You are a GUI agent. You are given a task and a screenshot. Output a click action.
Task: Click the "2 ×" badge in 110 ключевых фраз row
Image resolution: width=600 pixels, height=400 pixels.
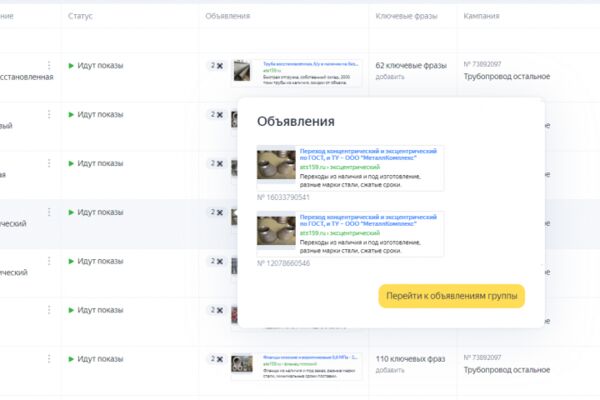point(216,359)
